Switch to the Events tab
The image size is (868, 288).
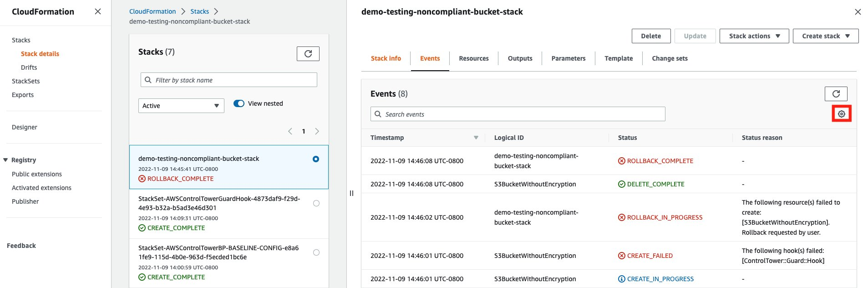coord(430,58)
